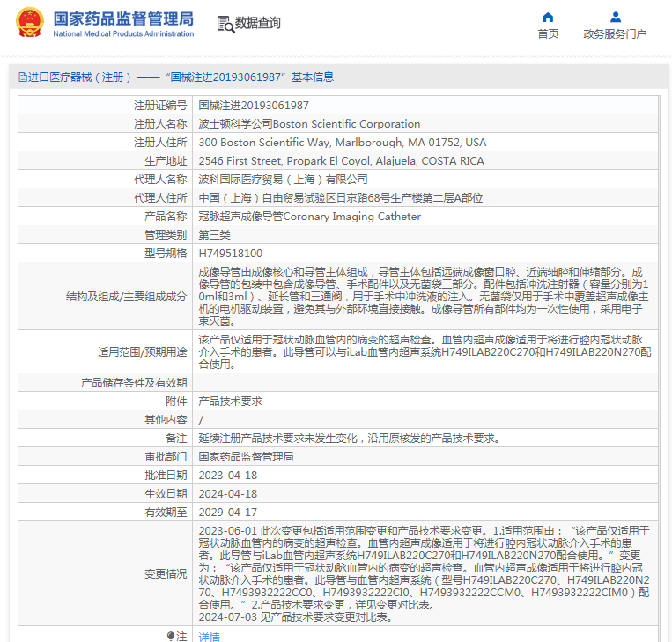This screenshot has height=642, width=672.
Task: Click the 注册人名称 row label
Action: point(160,124)
